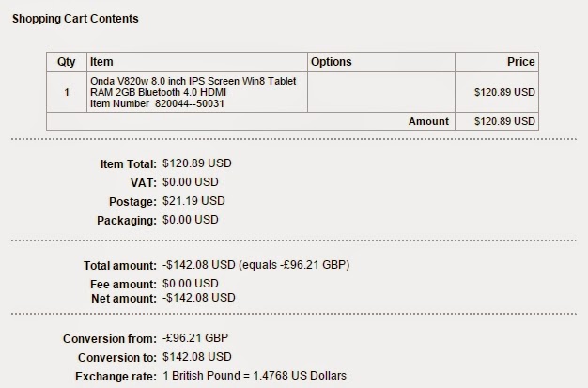
Task: Click the quantity value 1 cell
Action: (67, 92)
